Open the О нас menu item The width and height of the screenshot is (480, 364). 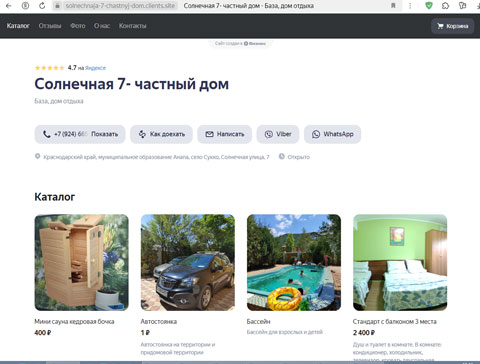pos(102,26)
